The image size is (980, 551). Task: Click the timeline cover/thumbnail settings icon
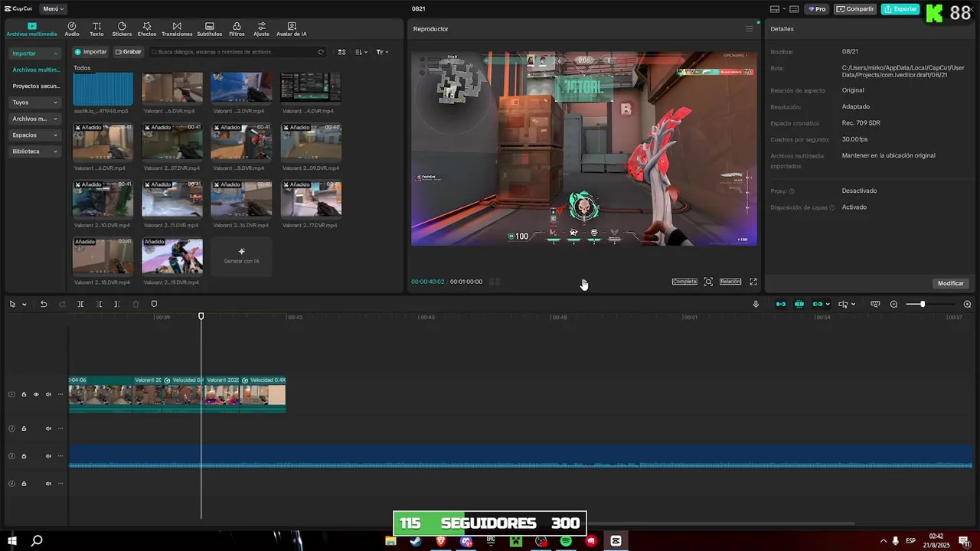[875, 305]
